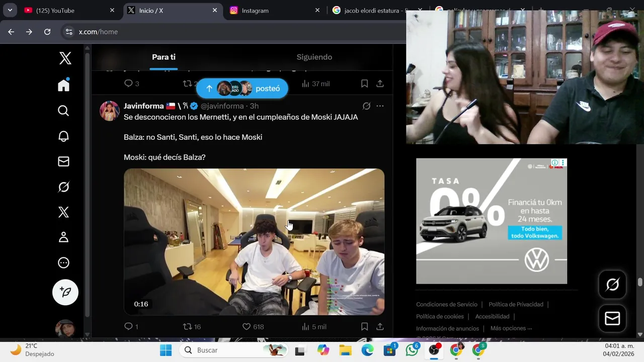Viewport: 644px width, 362px height.
Task: Open Volkswagen Tasa 0% advertisement
Action: click(x=492, y=221)
